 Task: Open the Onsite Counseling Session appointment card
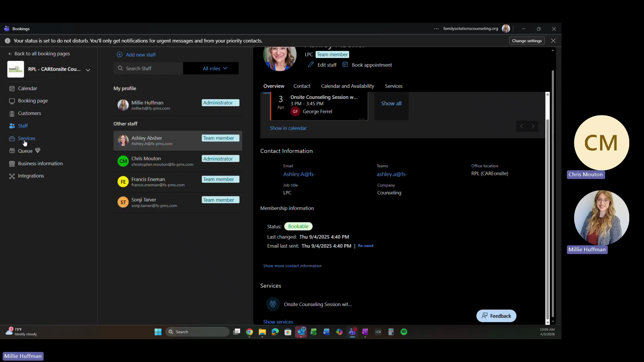click(319, 106)
